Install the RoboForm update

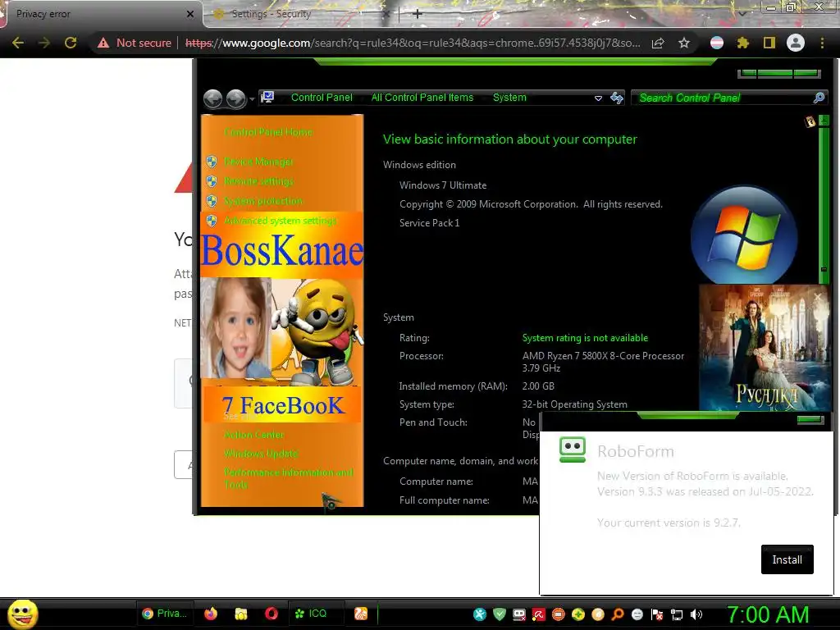click(787, 559)
